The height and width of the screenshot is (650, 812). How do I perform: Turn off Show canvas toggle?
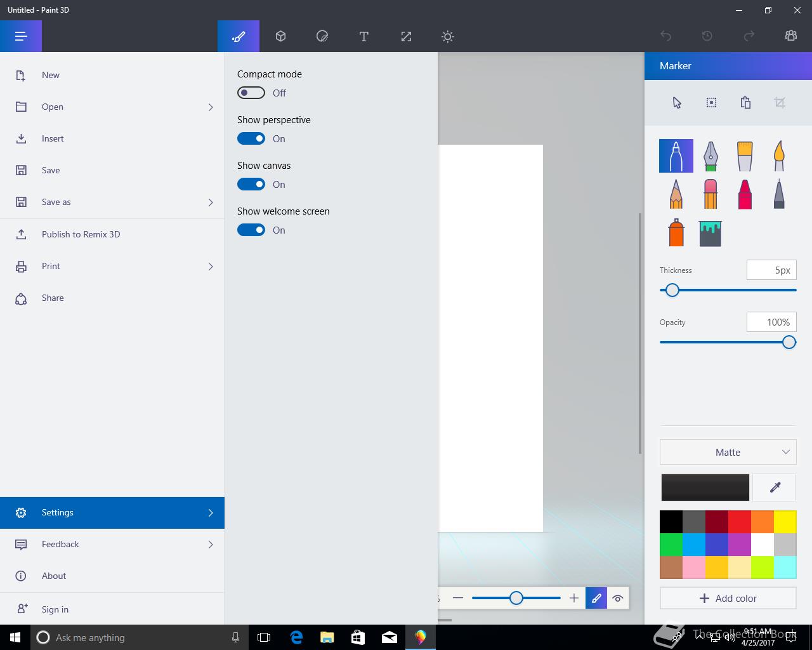click(251, 184)
